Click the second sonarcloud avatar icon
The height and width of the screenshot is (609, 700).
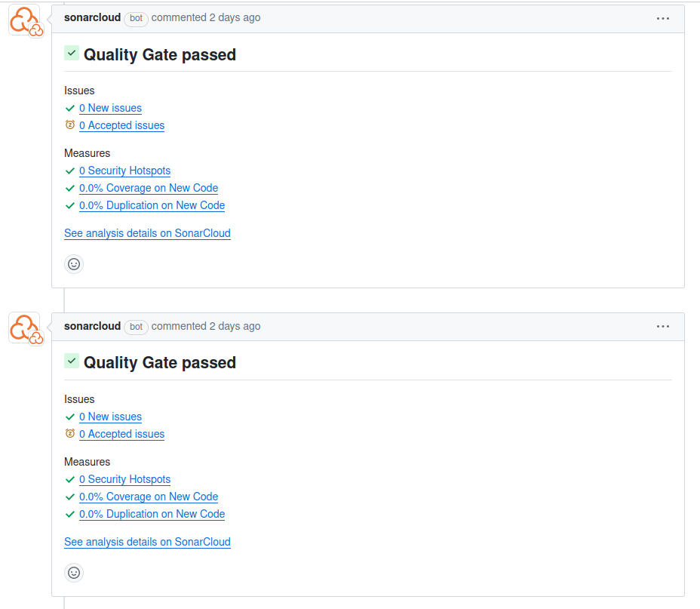pyautogui.click(x=24, y=328)
